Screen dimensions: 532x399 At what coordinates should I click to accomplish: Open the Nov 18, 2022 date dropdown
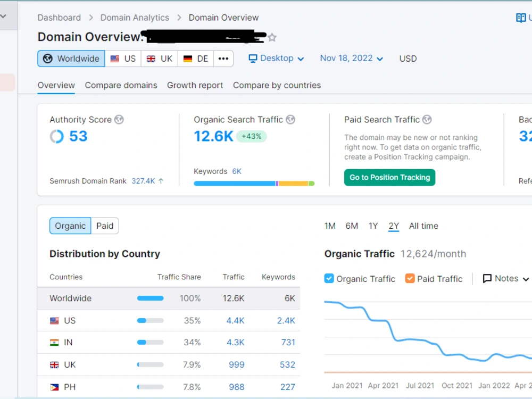pos(352,59)
